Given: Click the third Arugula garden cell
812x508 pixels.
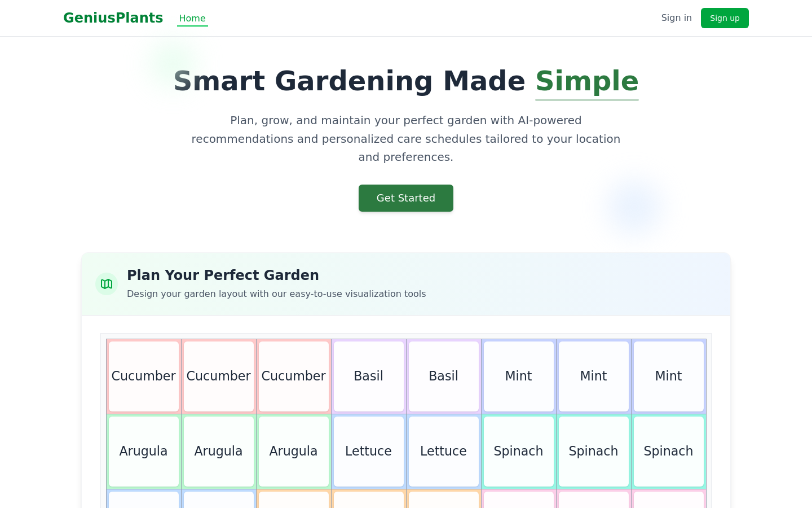Looking at the screenshot, I should [x=294, y=452].
